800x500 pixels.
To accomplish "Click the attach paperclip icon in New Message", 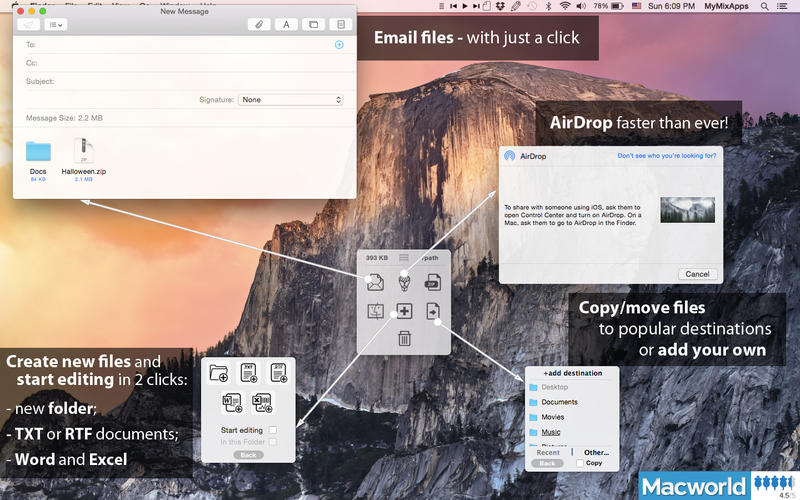I will pyautogui.click(x=258, y=23).
